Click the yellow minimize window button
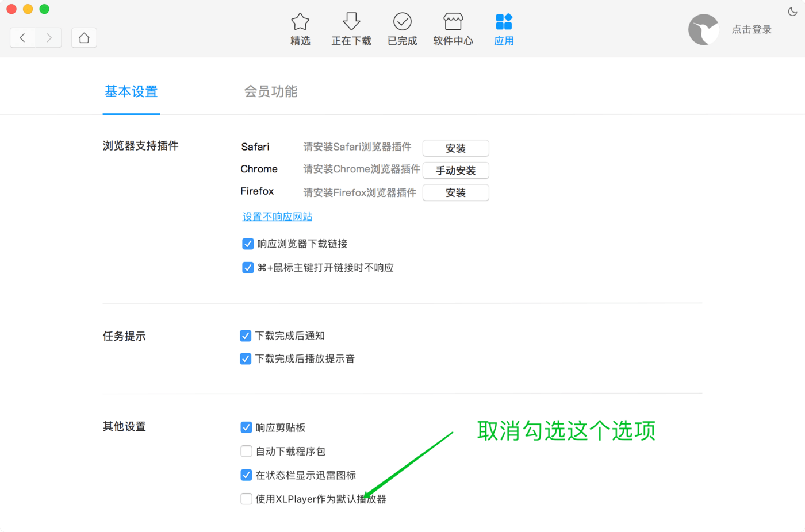805x532 pixels. [28, 9]
